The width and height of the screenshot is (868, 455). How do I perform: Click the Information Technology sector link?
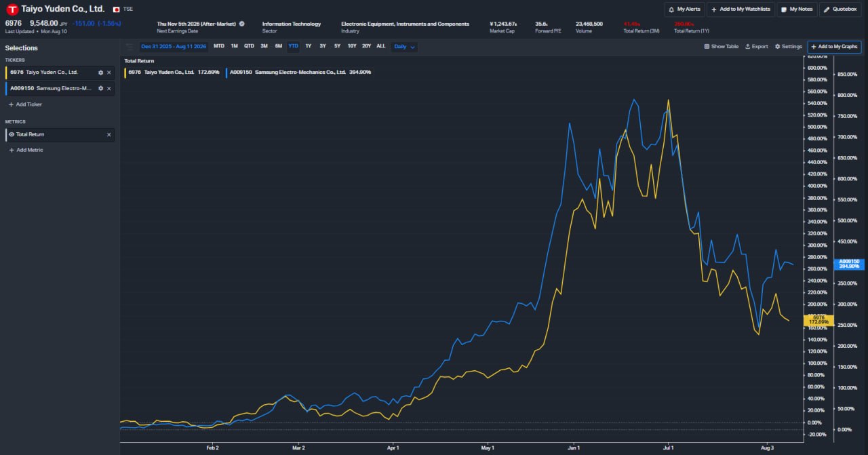292,24
